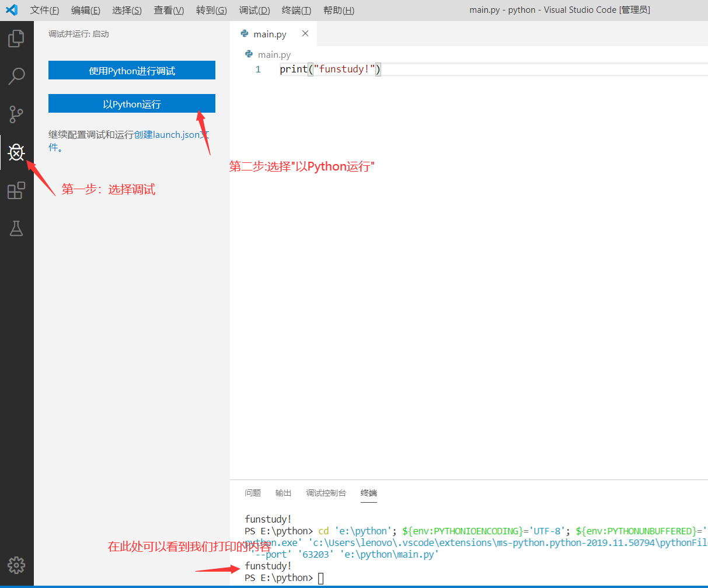The height and width of the screenshot is (588, 708).
Task: Open the 文件(F) menu
Action: pos(45,11)
